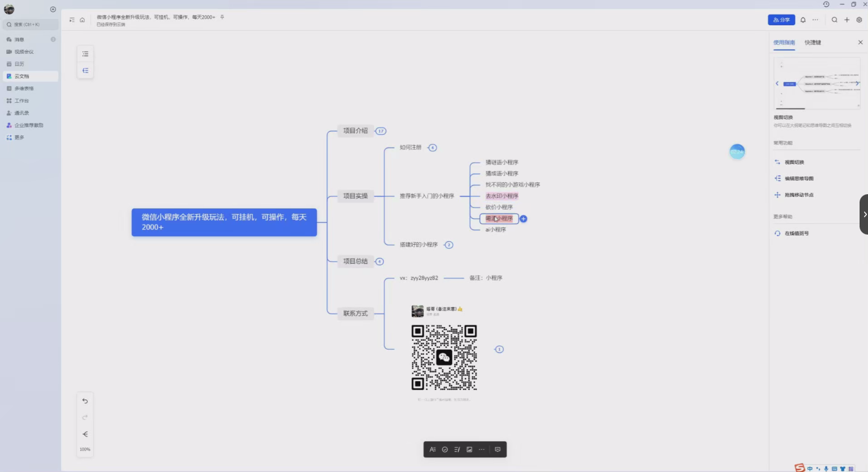Insert an image via bottom toolbar icon
This screenshot has height=472, width=868.
tap(470, 450)
